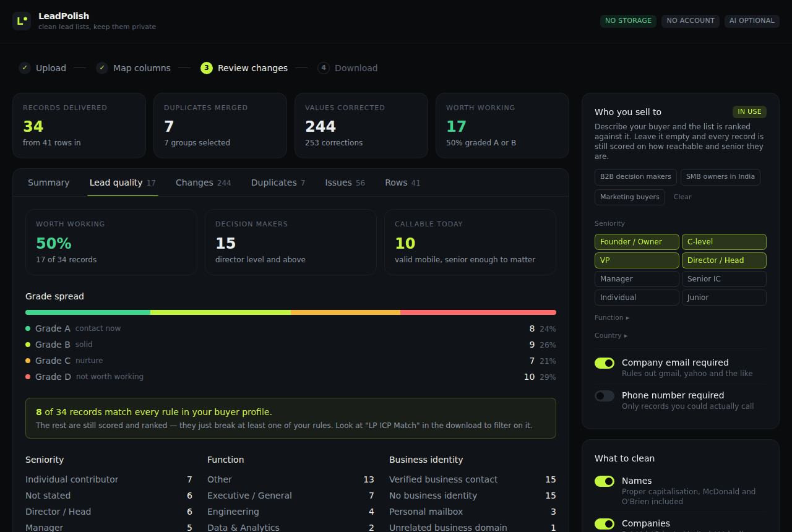Go back to Map columns step

click(x=133, y=68)
